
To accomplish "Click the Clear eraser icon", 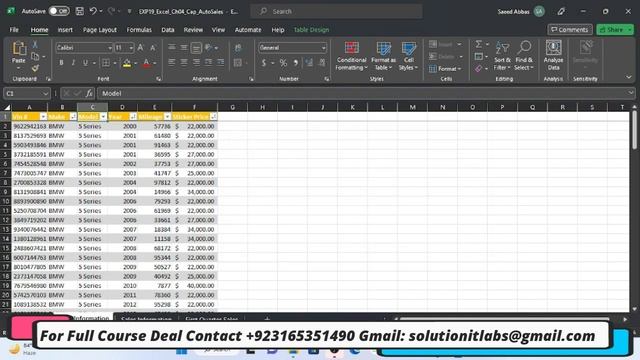I will pos(479,69).
